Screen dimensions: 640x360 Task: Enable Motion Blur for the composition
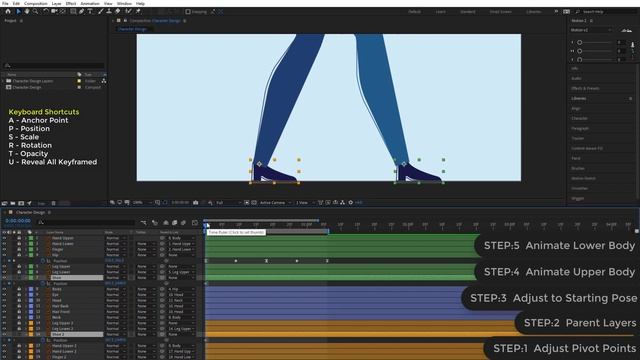click(183, 223)
